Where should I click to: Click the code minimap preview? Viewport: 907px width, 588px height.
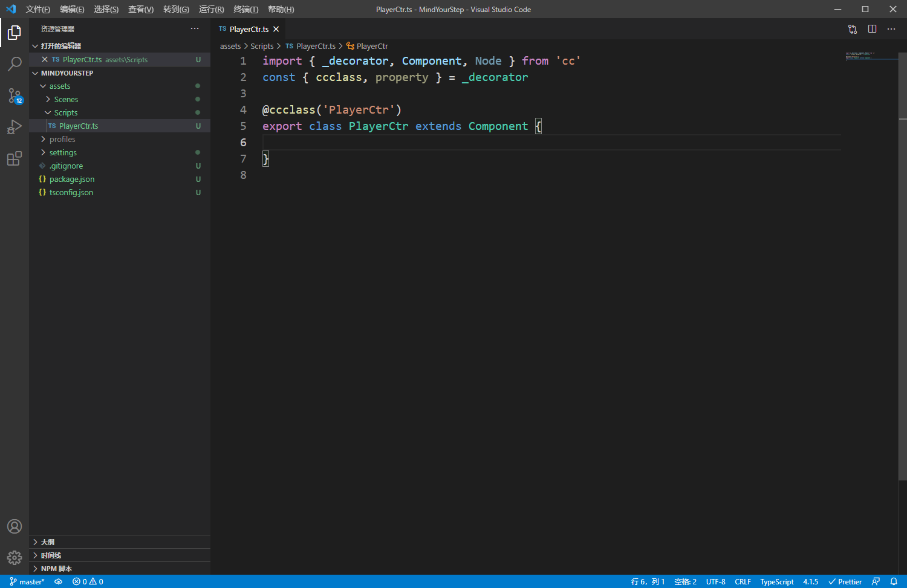(x=871, y=56)
